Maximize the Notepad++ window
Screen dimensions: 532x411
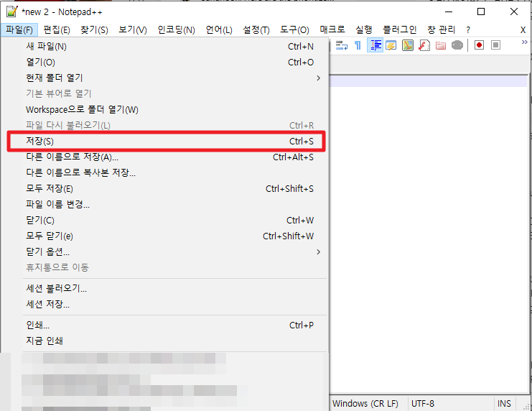coord(481,11)
